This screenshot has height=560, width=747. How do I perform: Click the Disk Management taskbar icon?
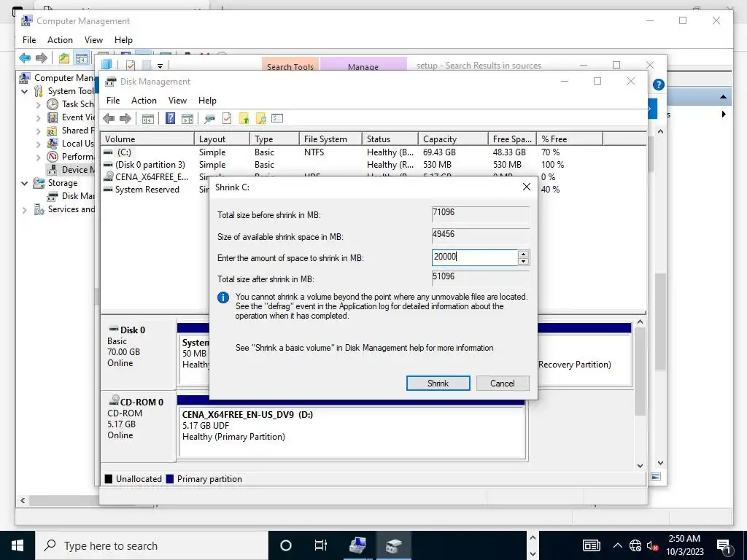[393, 545]
